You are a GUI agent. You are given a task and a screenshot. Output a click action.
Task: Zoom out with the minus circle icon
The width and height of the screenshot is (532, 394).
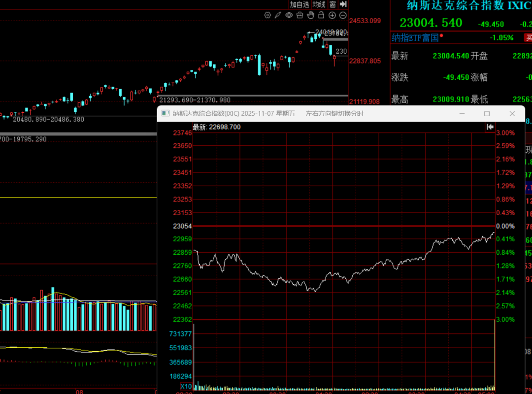coord(343,15)
